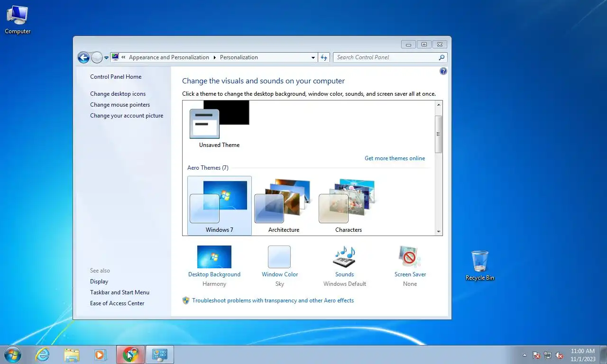Open Windows Media Player on taskbar
This screenshot has width=607, height=364.
[x=100, y=355]
